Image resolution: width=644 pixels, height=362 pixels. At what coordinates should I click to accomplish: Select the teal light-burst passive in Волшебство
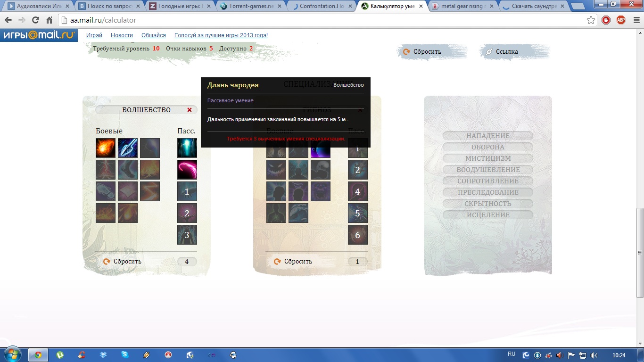click(x=187, y=148)
